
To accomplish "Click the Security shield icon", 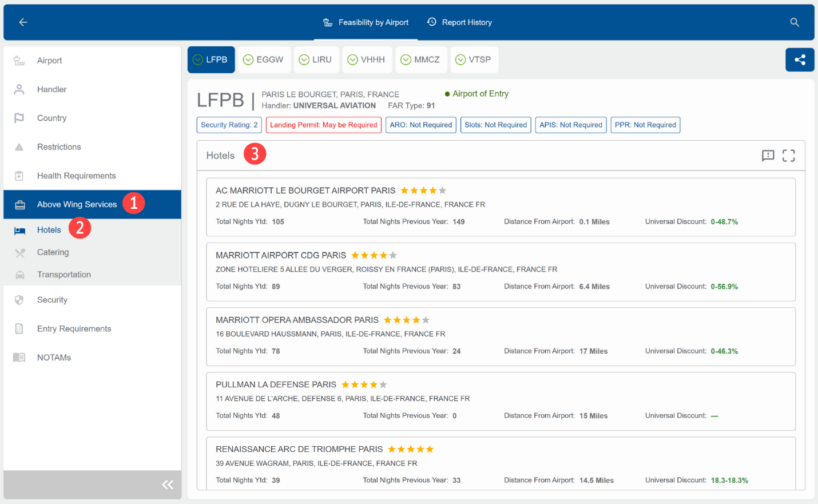I will 19,300.
